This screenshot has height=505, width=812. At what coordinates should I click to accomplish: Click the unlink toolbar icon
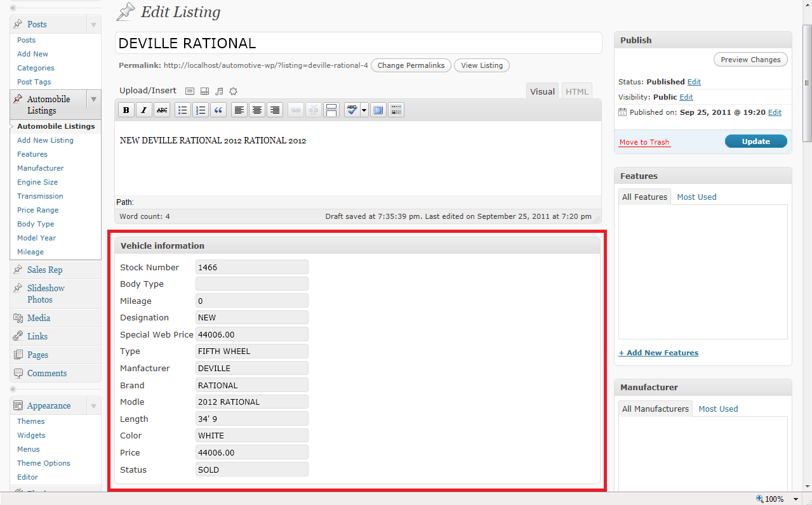coord(314,110)
